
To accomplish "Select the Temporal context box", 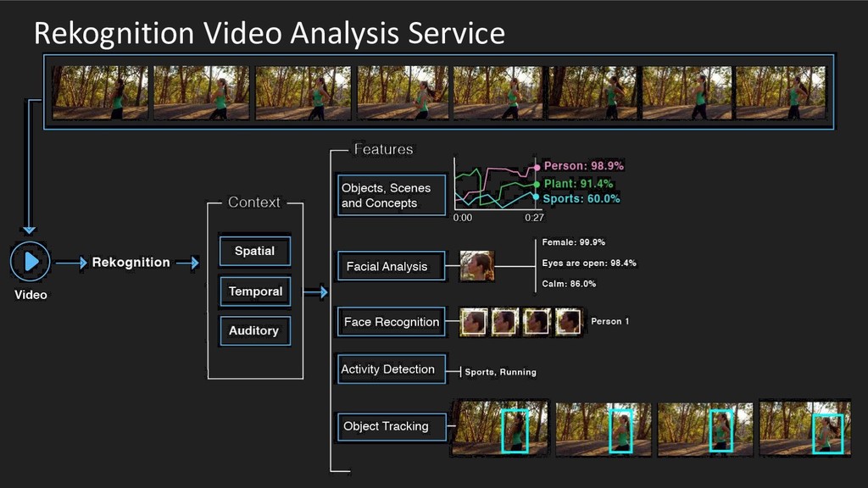I will pos(255,291).
